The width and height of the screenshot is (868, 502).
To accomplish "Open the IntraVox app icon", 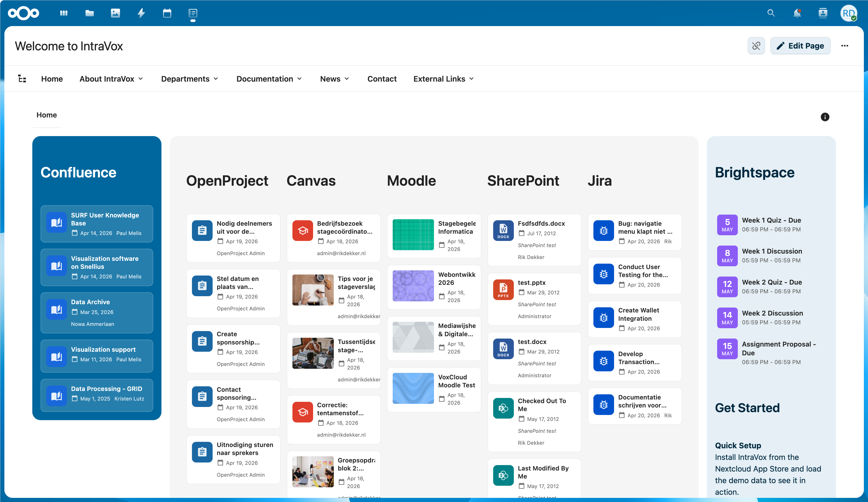I will pyautogui.click(x=193, y=13).
